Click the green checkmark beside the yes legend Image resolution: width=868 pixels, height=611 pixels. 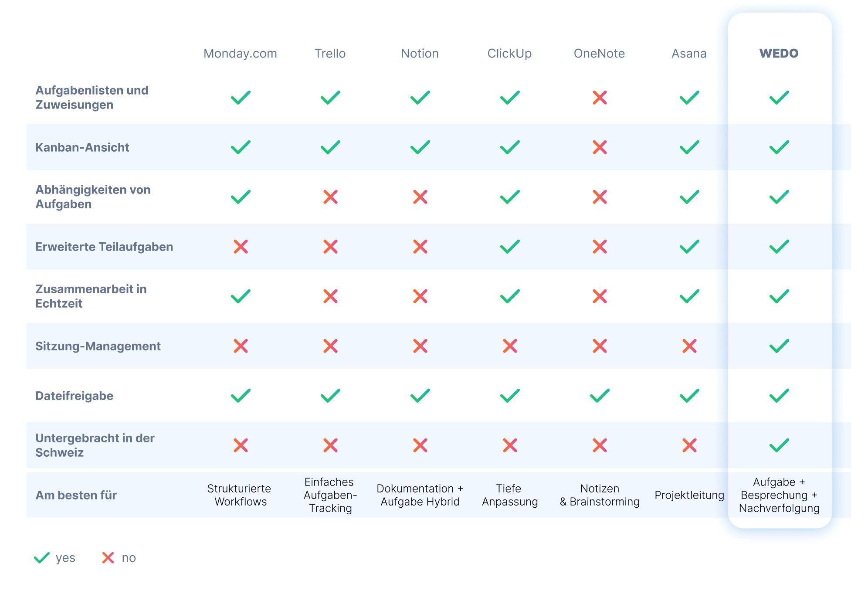pos(42,558)
